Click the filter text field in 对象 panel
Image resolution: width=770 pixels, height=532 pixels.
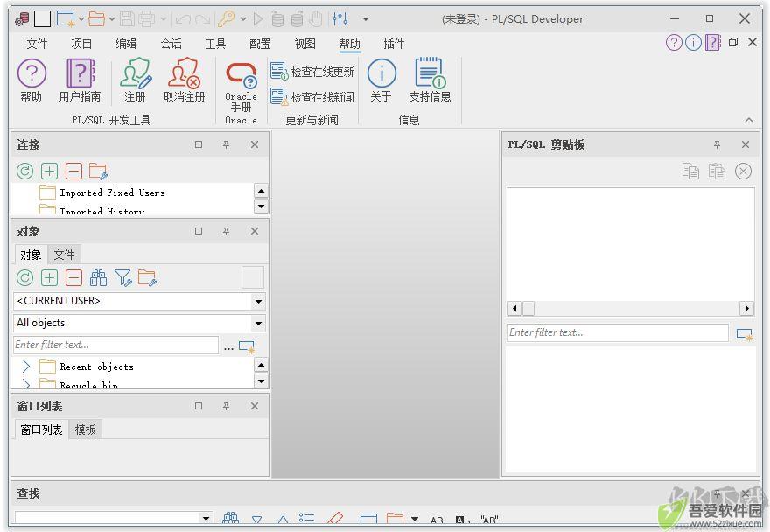(x=115, y=345)
